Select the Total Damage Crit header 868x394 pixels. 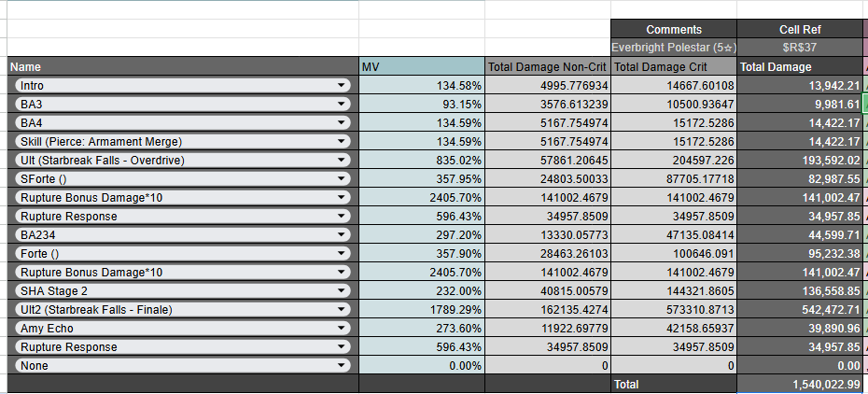(674, 67)
